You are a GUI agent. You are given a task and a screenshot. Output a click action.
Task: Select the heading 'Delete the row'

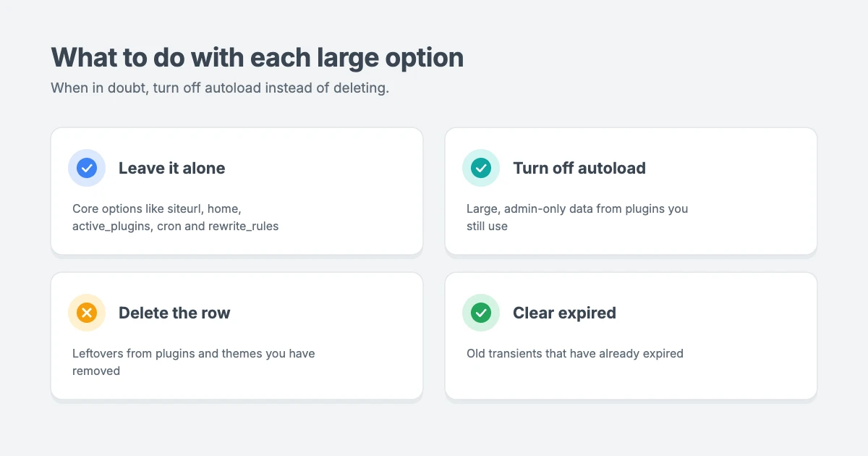174,313
